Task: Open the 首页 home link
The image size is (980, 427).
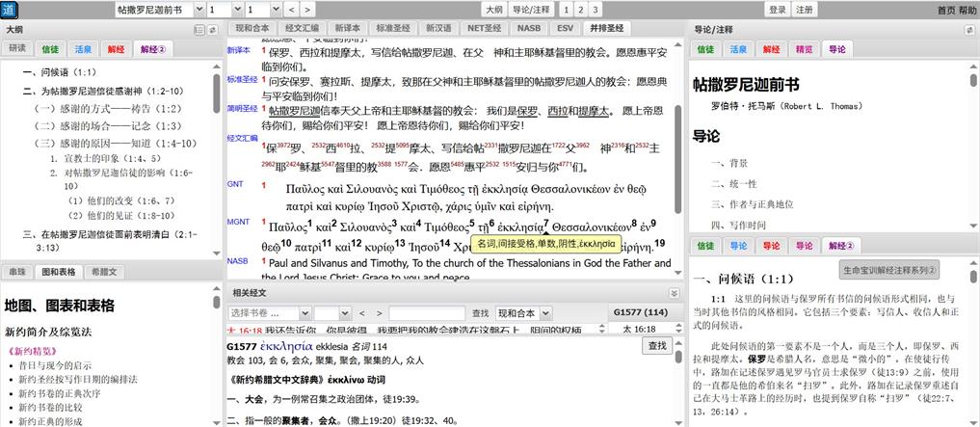Action: (945, 10)
